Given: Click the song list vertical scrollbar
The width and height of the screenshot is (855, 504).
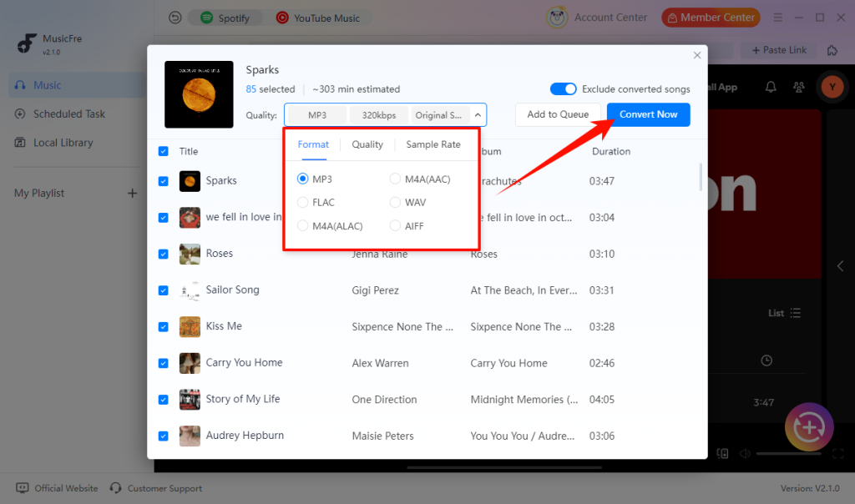Looking at the screenshot, I should tap(701, 177).
